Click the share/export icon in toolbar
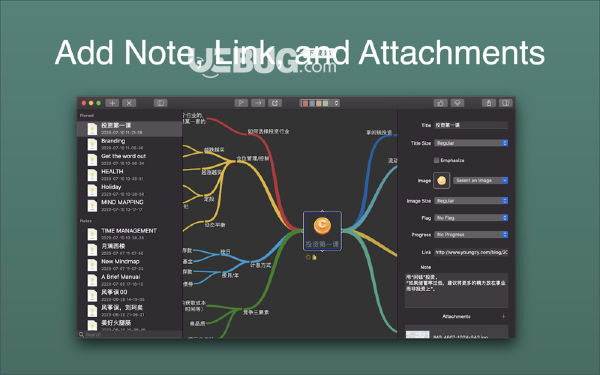600x375 pixels. (489, 103)
